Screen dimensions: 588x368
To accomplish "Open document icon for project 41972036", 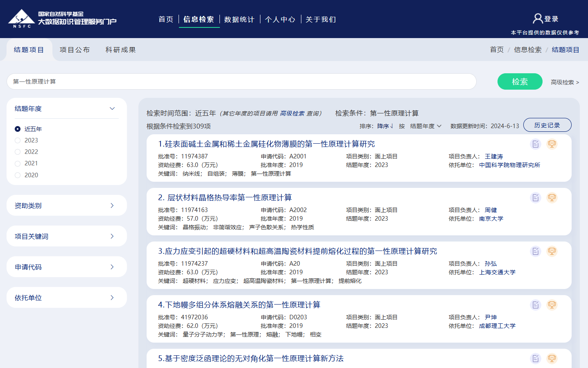I will pos(536,305).
